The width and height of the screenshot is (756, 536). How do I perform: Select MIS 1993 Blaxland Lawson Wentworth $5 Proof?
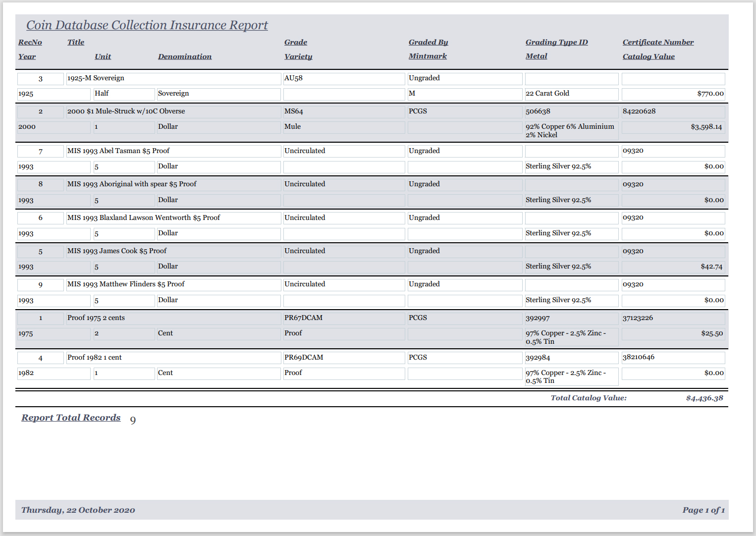tap(173, 218)
